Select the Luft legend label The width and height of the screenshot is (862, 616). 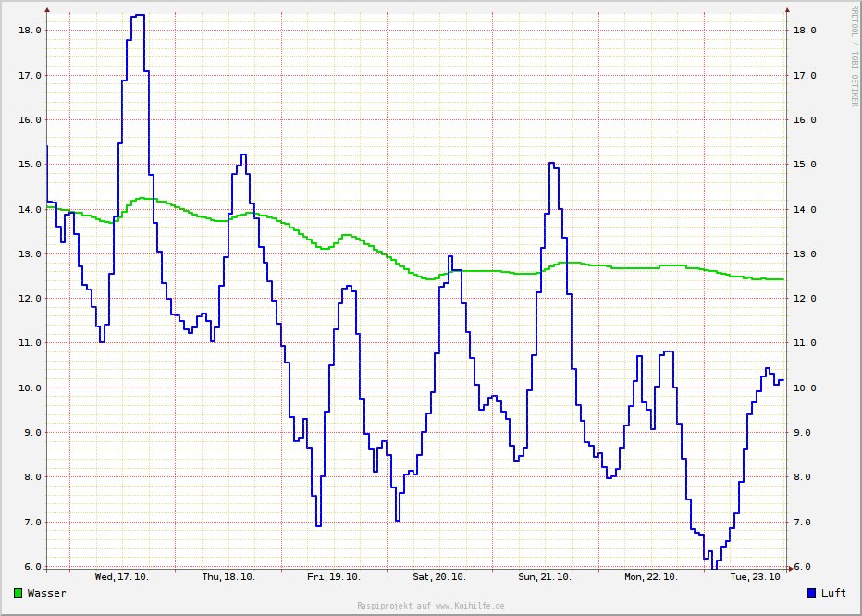click(833, 593)
